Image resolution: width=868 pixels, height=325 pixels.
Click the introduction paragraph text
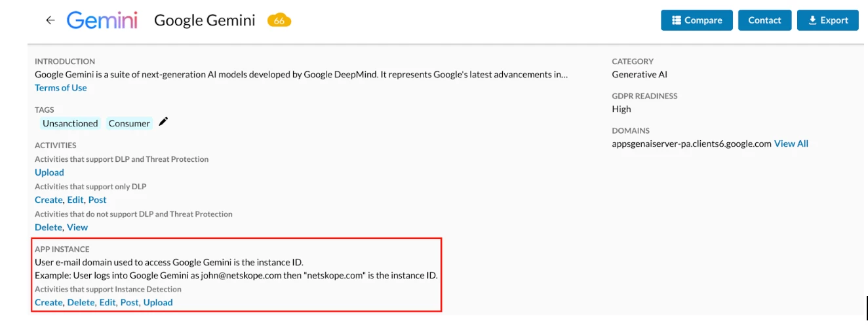coord(302,75)
